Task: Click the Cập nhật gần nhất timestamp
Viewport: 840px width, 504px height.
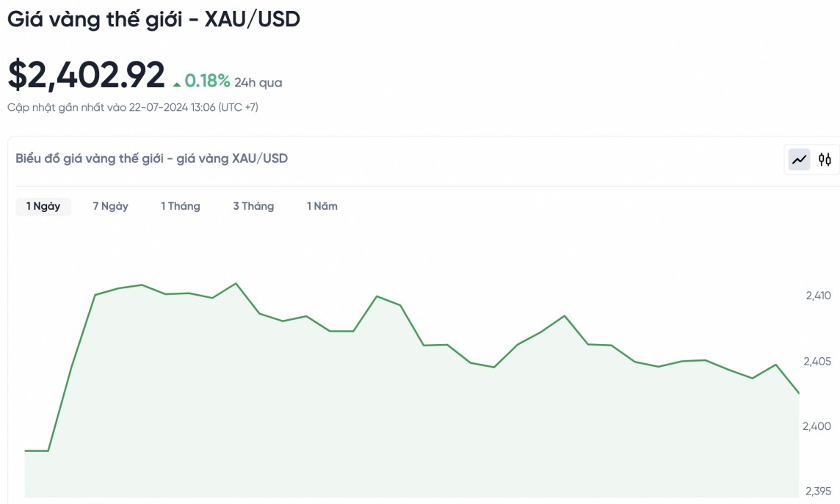Action: click(x=133, y=107)
